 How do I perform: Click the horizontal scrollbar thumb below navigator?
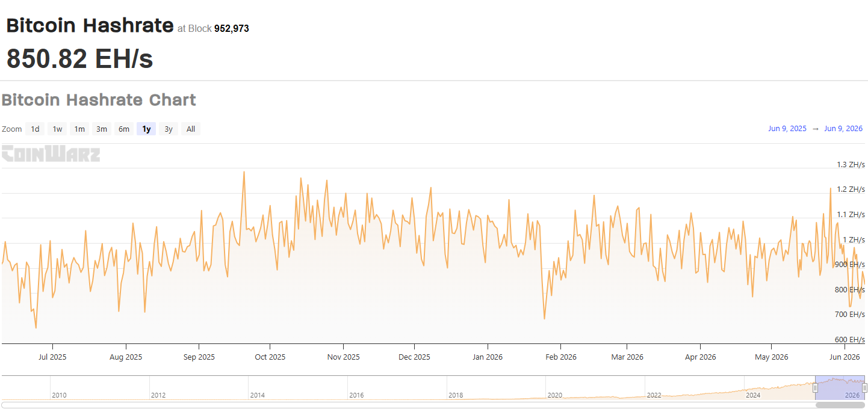click(x=840, y=405)
